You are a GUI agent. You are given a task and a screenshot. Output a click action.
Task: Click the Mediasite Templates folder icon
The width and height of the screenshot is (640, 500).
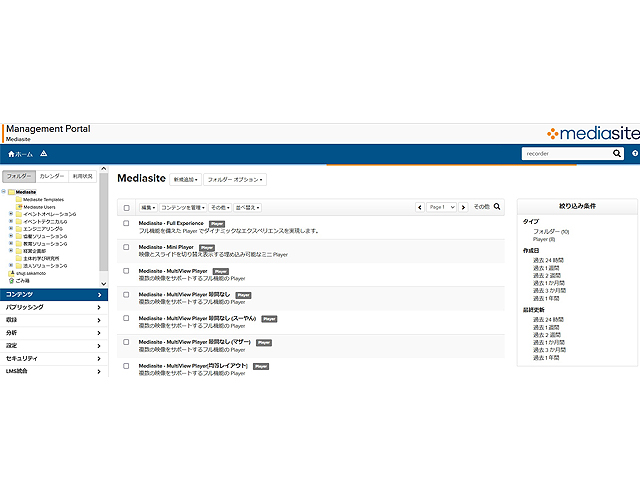[19, 199]
